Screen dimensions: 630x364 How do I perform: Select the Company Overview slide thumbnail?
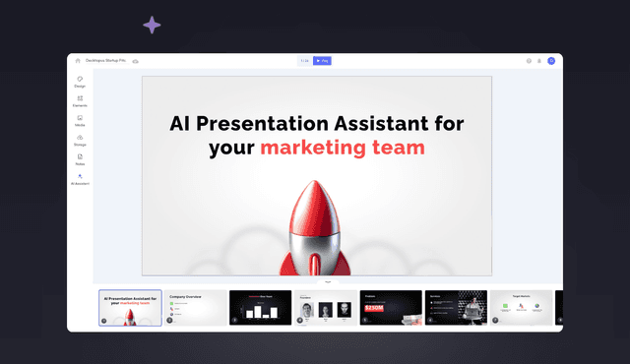(195, 308)
